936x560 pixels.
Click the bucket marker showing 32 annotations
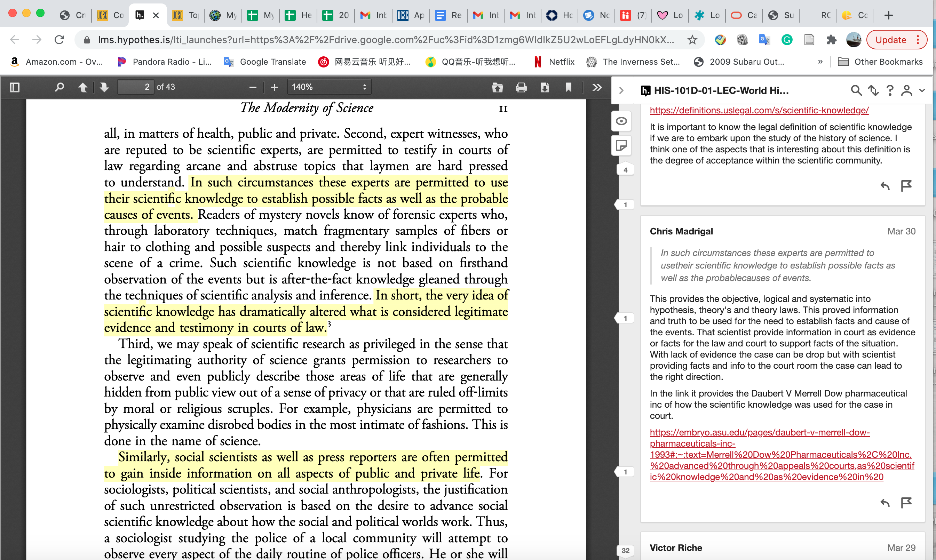click(625, 551)
